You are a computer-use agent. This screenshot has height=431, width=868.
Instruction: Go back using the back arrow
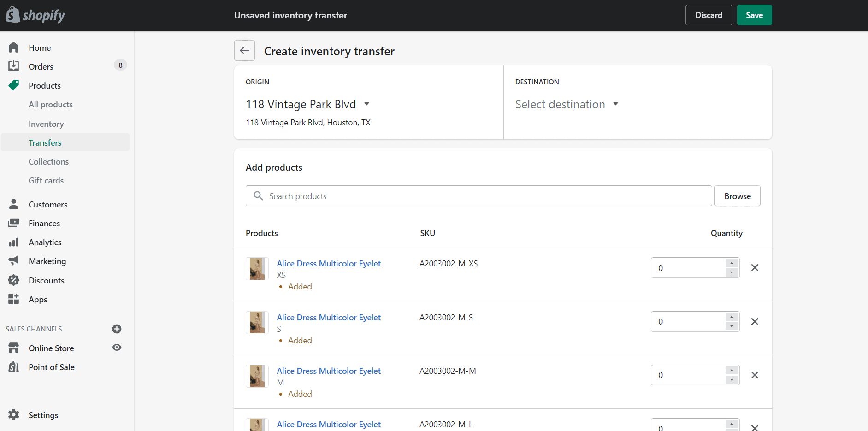click(244, 50)
